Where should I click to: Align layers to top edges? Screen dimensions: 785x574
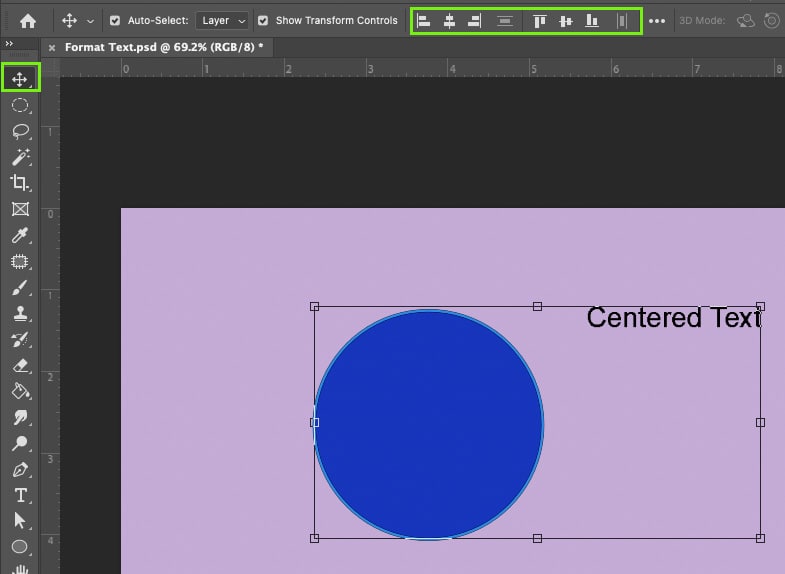pyautogui.click(x=540, y=20)
